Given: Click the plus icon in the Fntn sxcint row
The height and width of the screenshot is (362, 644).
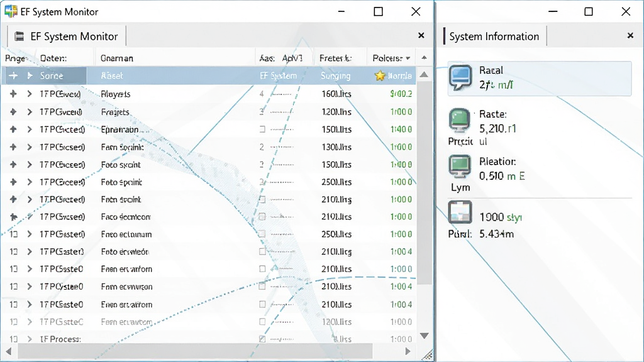Looking at the screenshot, I should pos(13,199).
